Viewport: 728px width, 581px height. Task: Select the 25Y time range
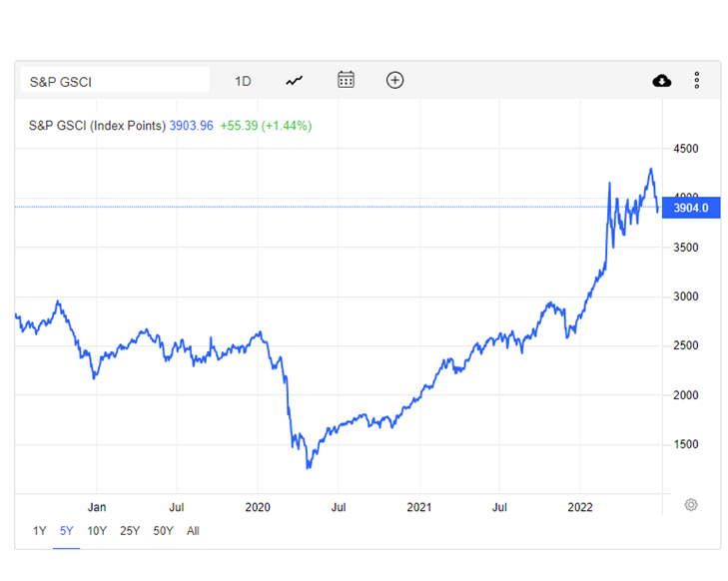[x=130, y=531]
